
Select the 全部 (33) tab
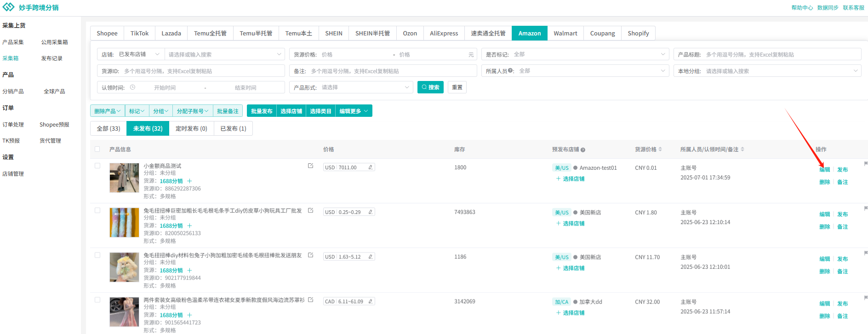click(108, 128)
